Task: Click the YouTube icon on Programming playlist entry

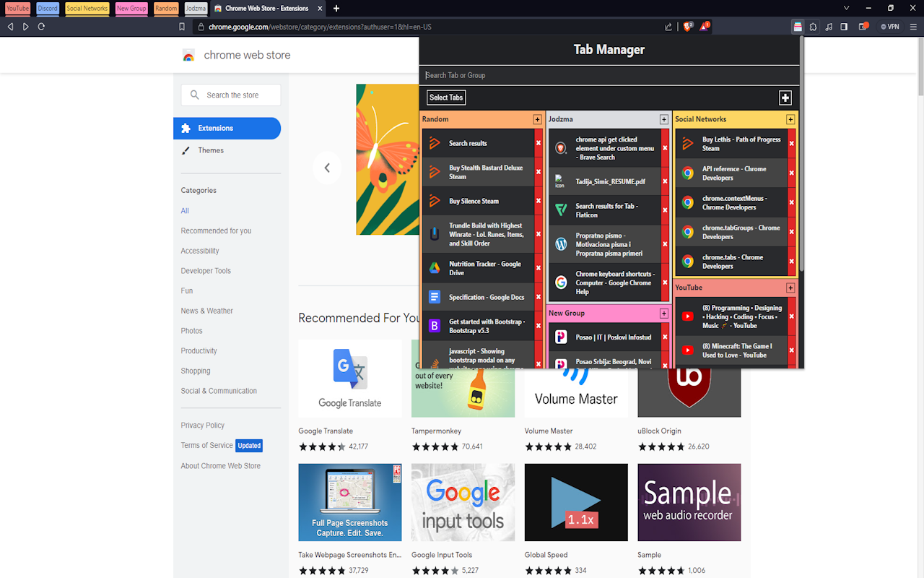Action: [687, 316]
